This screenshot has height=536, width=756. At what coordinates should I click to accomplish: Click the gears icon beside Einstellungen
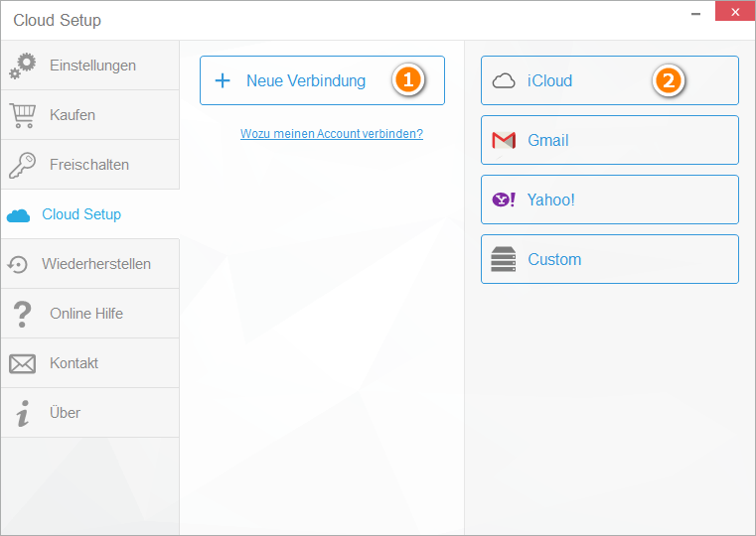(x=22, y=66)
